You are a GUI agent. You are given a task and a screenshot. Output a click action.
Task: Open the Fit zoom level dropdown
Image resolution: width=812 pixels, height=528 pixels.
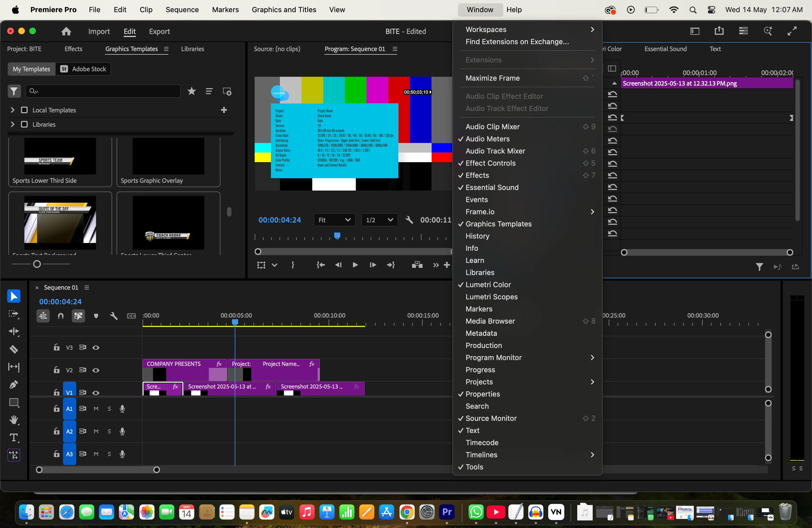(334, 220)
